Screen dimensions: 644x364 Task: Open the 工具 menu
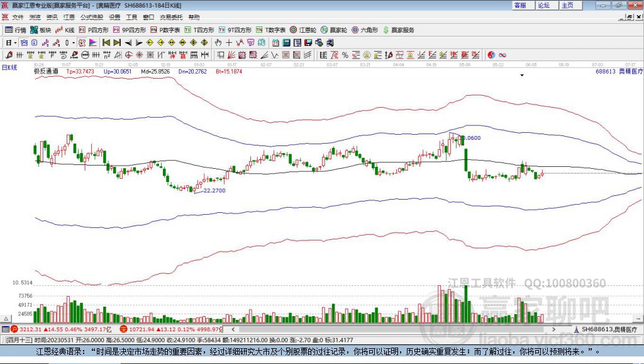click(131, 17)
